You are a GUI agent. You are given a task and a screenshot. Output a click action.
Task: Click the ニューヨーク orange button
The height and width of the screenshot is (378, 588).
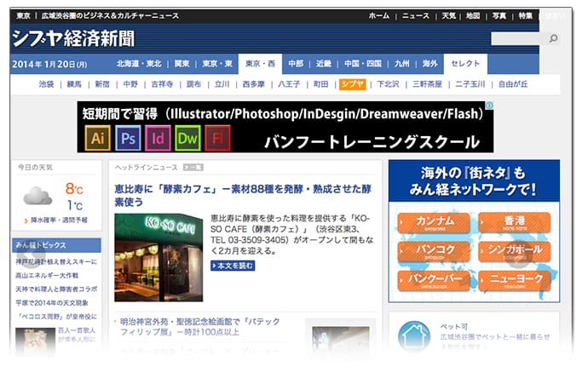(515, 280)
